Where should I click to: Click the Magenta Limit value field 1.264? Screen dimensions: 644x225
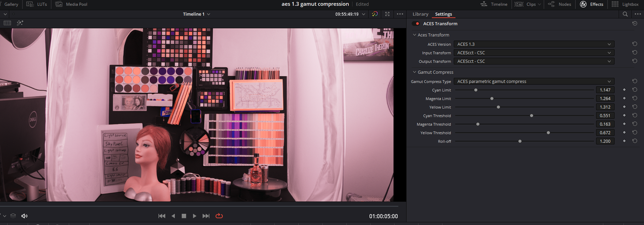click(x=605, y=98)
